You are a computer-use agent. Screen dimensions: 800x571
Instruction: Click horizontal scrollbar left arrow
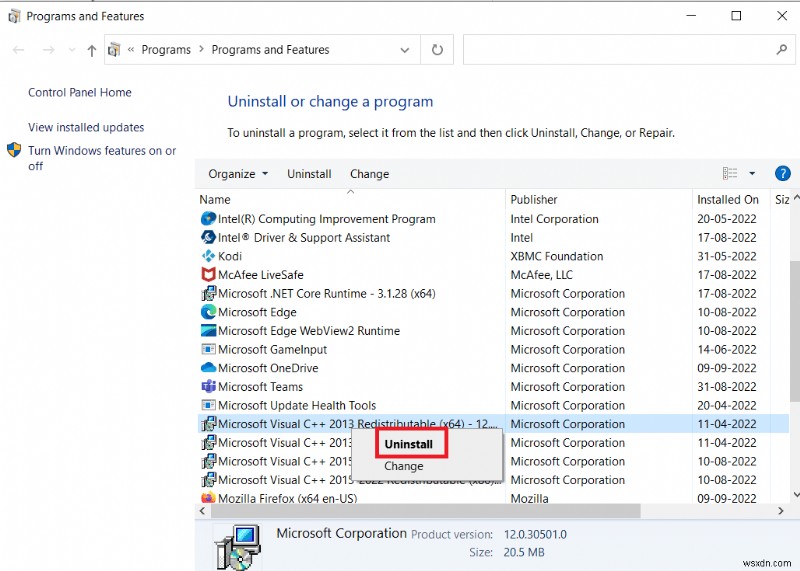click(203, 511)
